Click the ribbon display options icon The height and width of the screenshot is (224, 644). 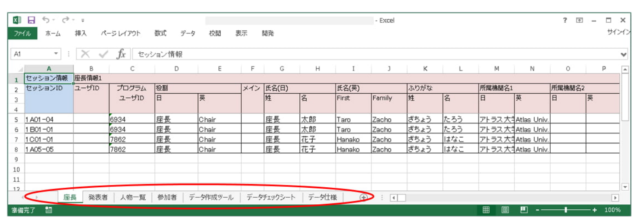pos(580,20)
